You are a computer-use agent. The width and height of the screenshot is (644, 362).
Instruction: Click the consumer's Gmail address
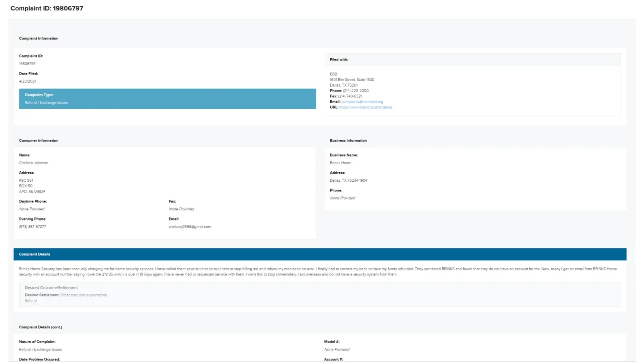click(x=190, y=227)
